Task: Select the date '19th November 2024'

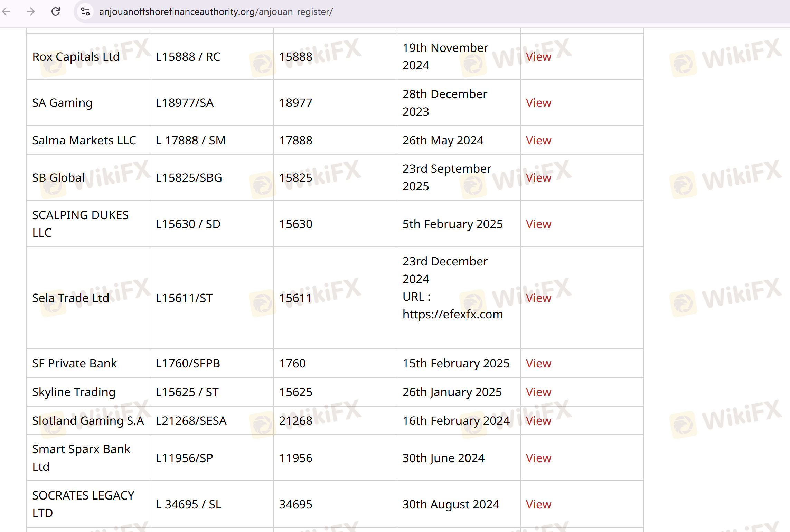Action: 445,56
